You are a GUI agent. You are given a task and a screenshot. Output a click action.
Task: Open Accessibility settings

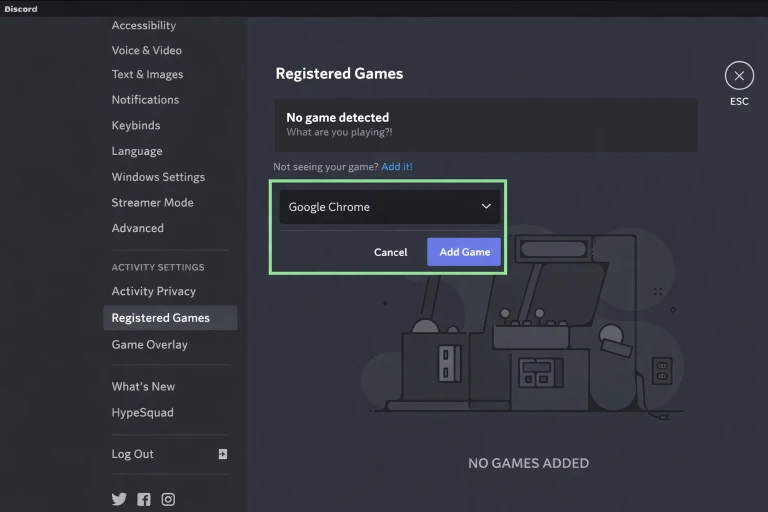[x=144, y=25]
